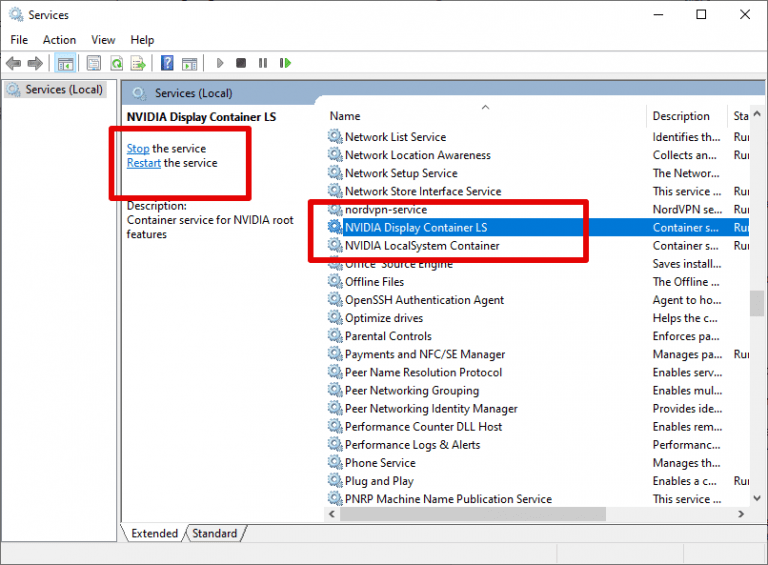The height and width of the screenshot is (565, 768).
Task: Click the Restart Service green icon
Action: [x=285, y=63]
